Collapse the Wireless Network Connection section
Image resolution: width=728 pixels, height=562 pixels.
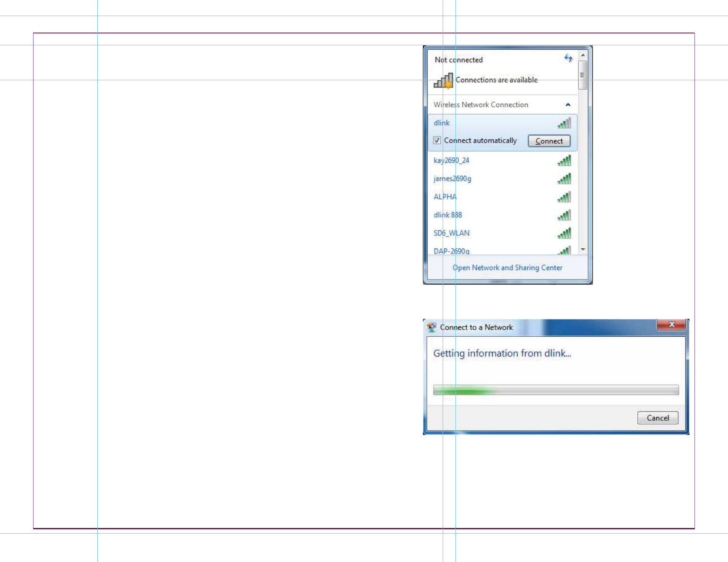click(x=568, y=105)
